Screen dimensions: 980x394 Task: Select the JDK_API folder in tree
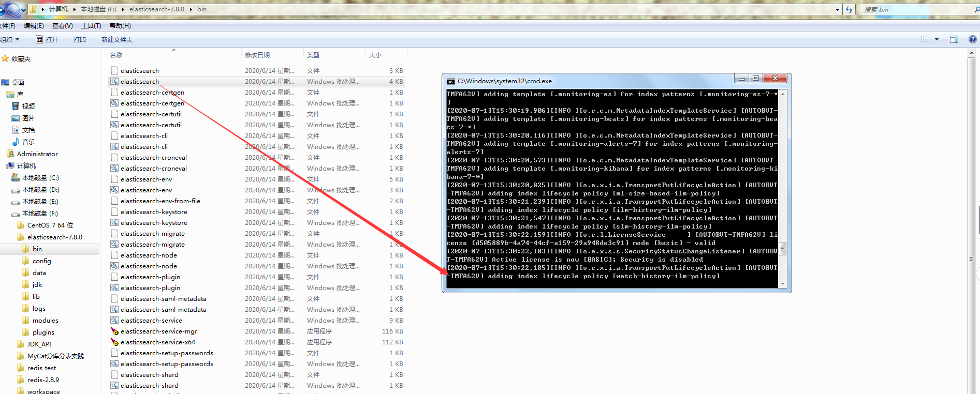pos(39,344)
